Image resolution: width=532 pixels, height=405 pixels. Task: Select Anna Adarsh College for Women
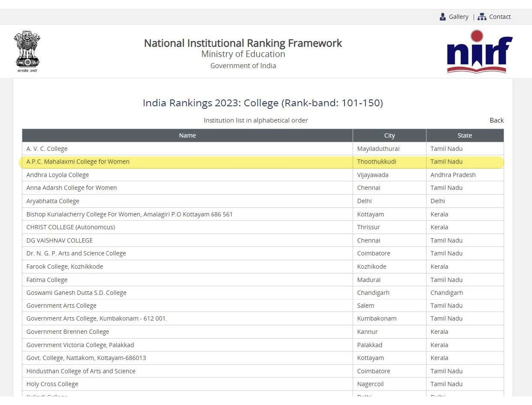pos(72,188)
